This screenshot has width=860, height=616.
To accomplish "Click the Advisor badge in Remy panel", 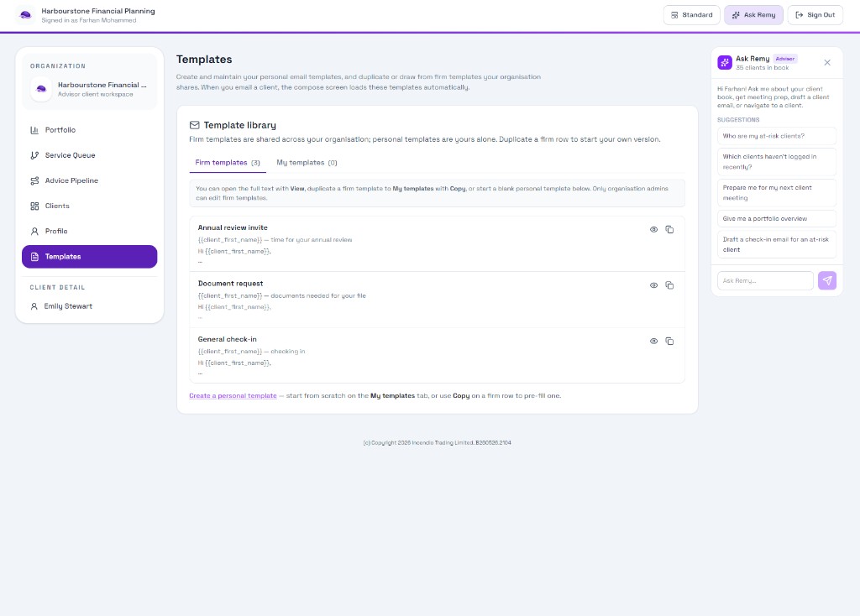I will click(785, 59).
